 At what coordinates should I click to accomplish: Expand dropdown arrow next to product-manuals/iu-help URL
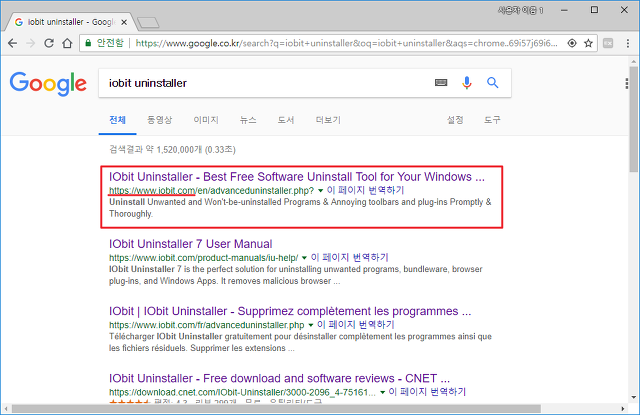tap(304, 258)
